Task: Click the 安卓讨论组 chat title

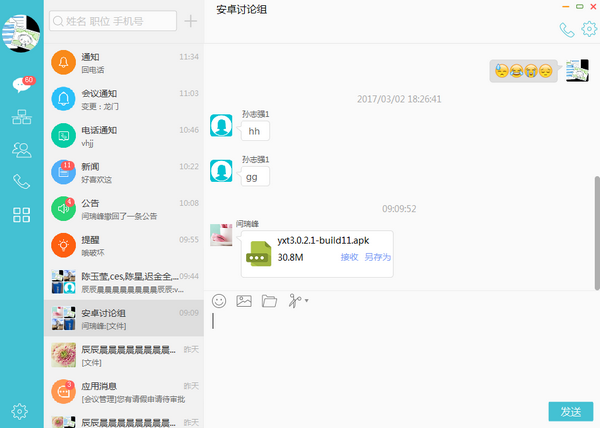Action: coord(241,10)
